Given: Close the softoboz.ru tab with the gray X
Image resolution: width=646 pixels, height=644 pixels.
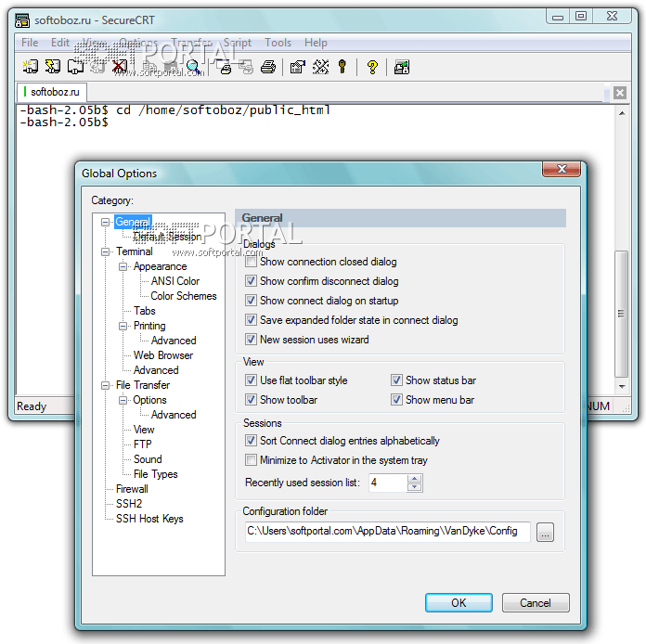Looking at the screenshot, I should [619, 92].
